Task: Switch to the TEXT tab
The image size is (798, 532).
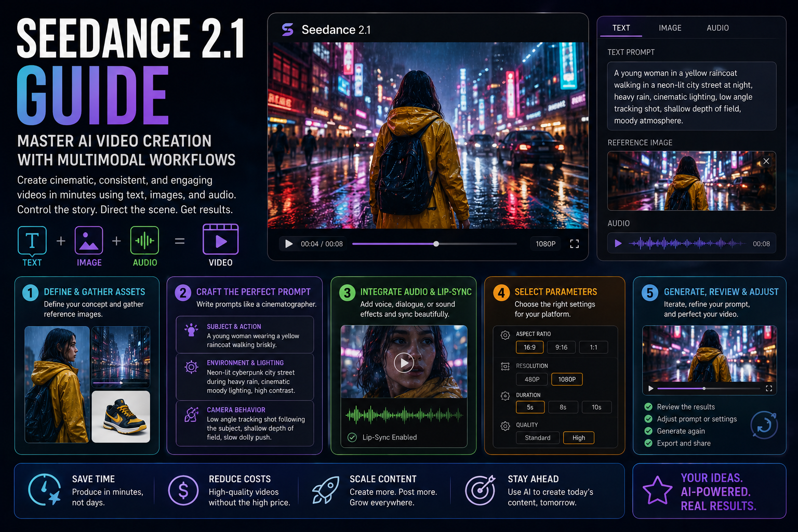Action: 621,28
